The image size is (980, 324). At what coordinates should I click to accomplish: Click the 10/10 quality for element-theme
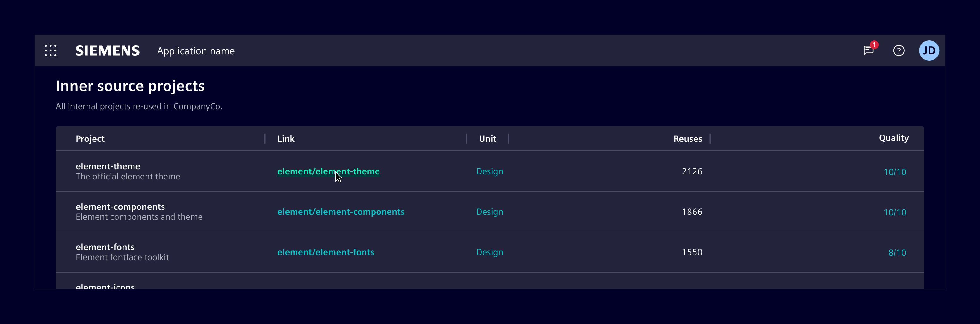(x=895, y=172)
